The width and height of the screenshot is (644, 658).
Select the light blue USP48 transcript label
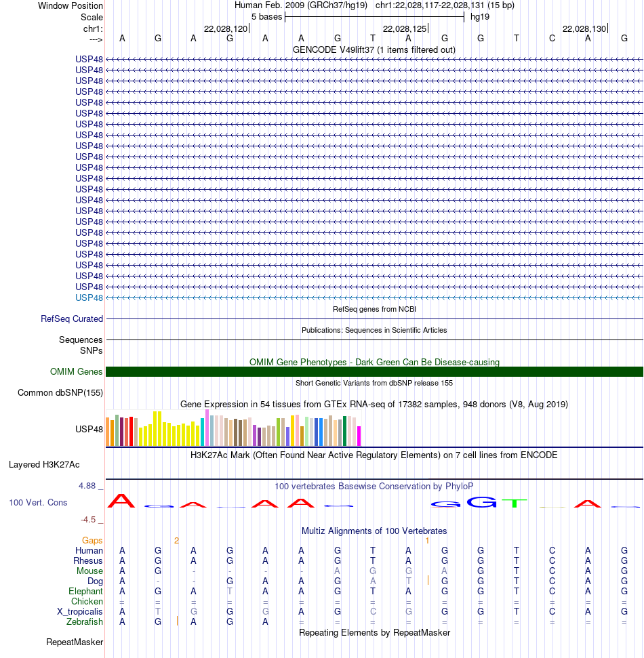click(89, 297)
